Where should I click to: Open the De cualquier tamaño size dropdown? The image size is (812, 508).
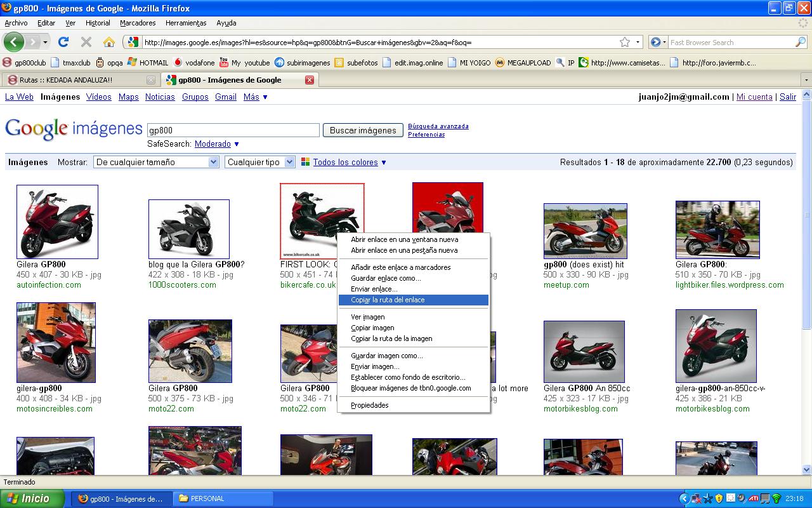pos(156,162)
